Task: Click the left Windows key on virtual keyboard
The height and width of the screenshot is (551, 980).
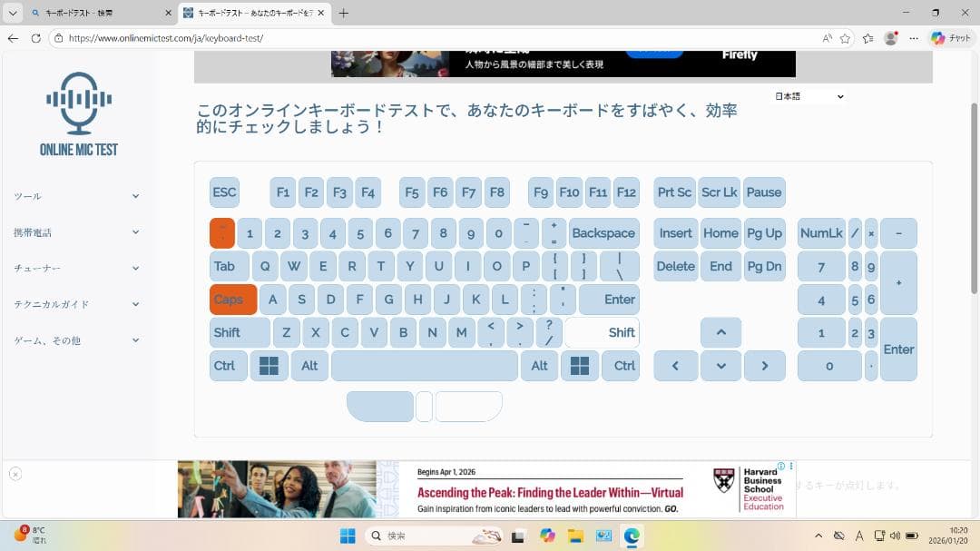Action: click(x=269, y=366)
